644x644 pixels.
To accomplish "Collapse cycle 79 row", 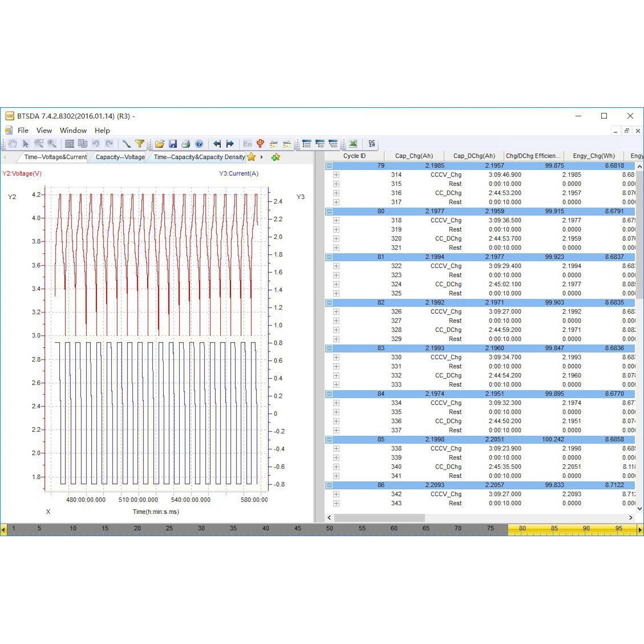I will click(x=329, y=166).
